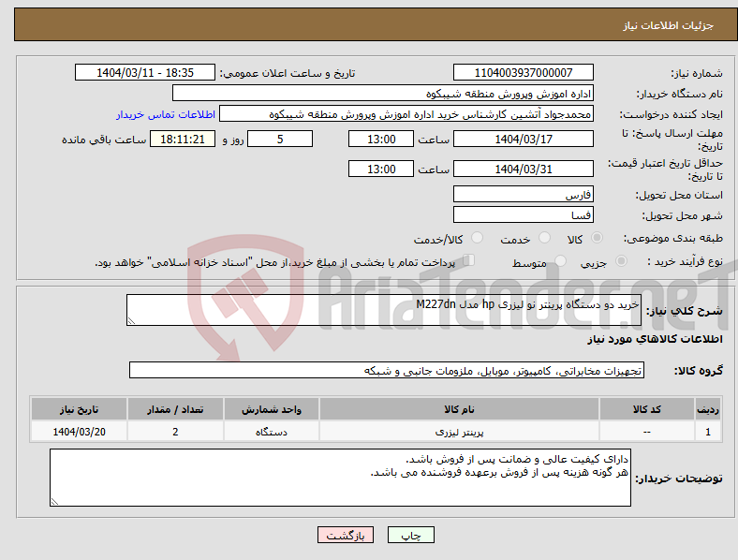Select the کالا radio button
Image resolution: width=738 pixels, height=560 pixels.
point(597,238)
